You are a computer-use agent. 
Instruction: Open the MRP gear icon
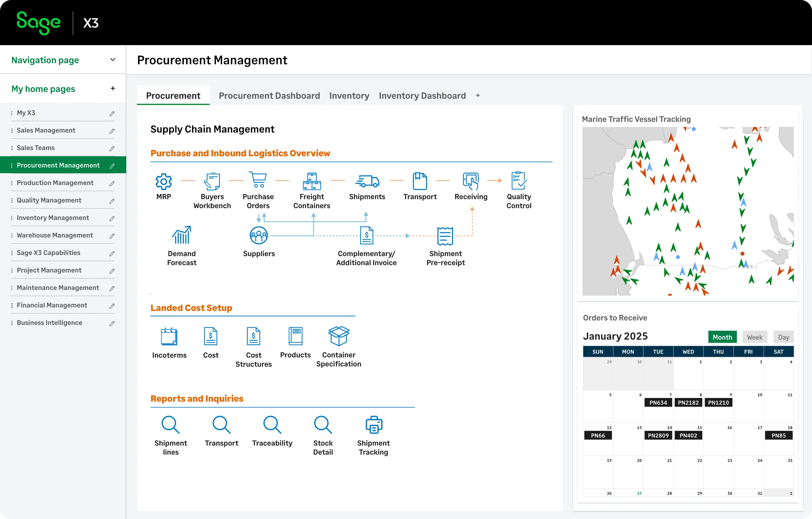coord(164,181)
